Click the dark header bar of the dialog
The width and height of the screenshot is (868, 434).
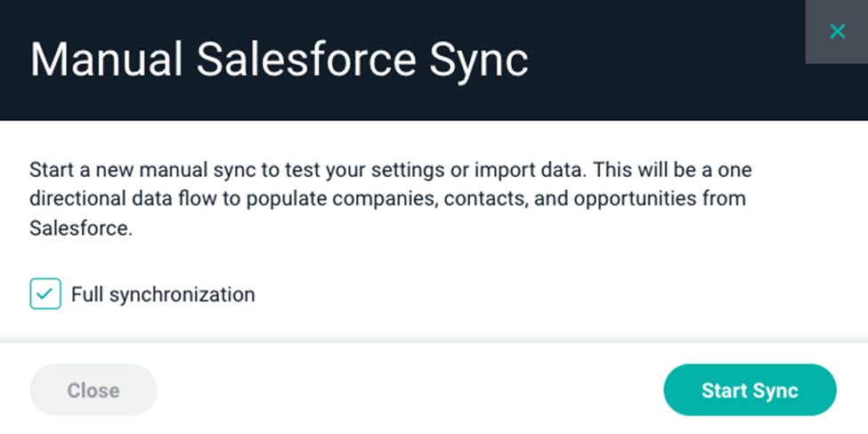click(x=434, y=60)
